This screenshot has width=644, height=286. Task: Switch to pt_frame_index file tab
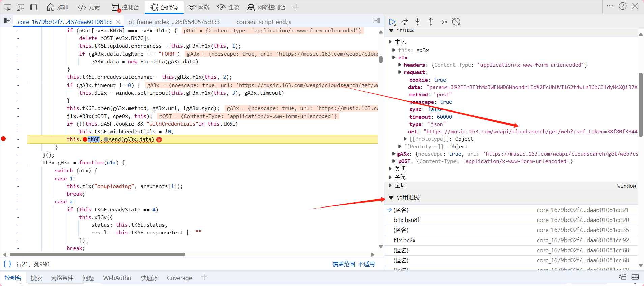(174, 22)
